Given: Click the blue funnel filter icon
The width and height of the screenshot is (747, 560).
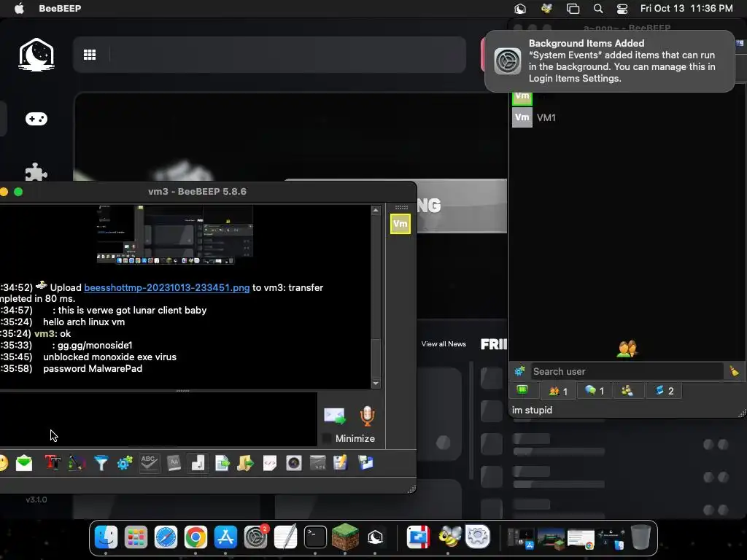Looking at the screenshot, I should (x=101, y=463).
